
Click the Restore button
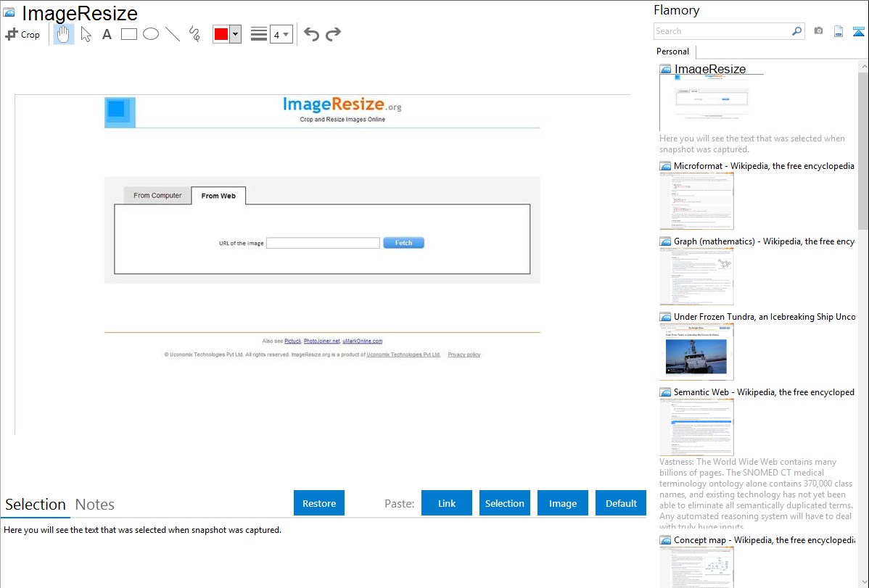tap(319, 503)
